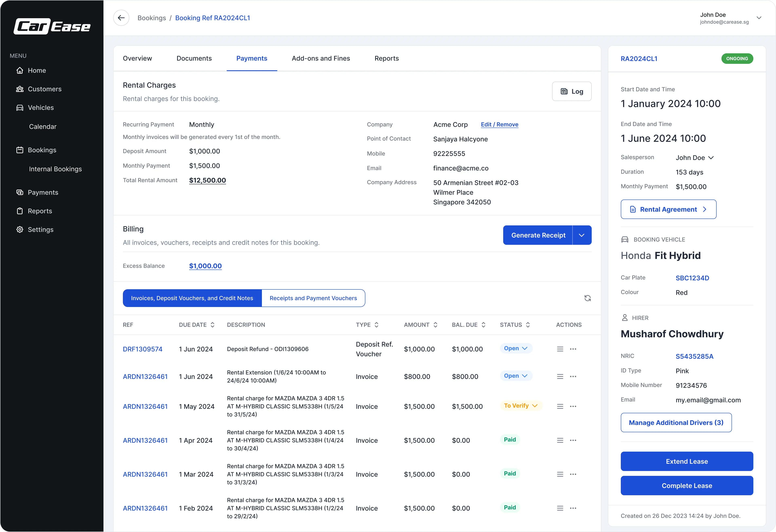Image resolution: width=776 pixels, height=532 pixels.
Task: Open the Rental Agreement button
Action: 668,209
